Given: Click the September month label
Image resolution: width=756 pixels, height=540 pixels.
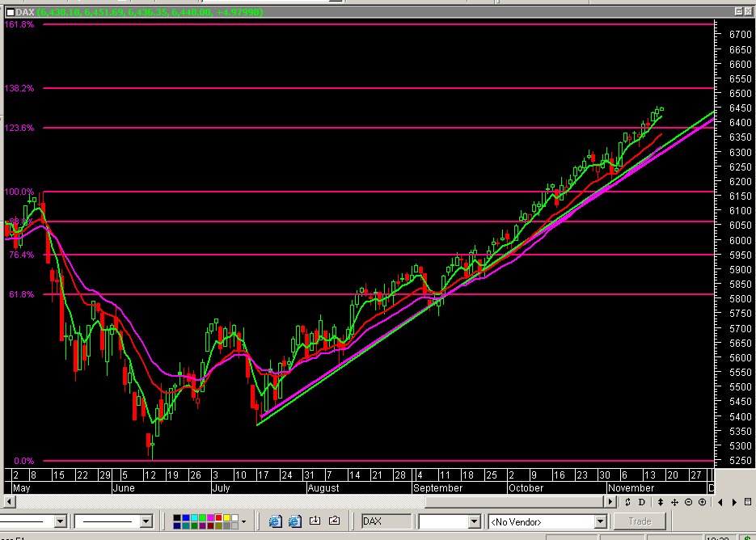Looking at the screenshot, I should (437, 488).
